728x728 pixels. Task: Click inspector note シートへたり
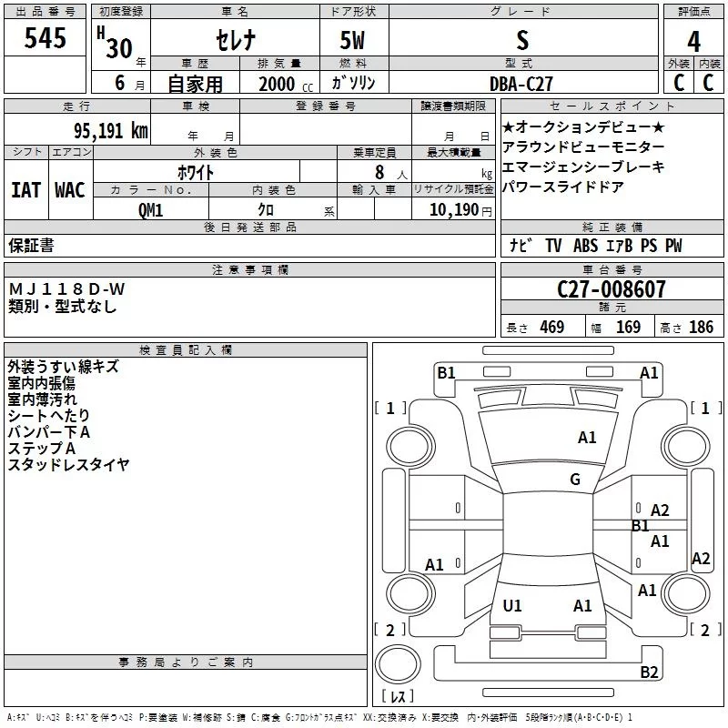coord(49,416)
